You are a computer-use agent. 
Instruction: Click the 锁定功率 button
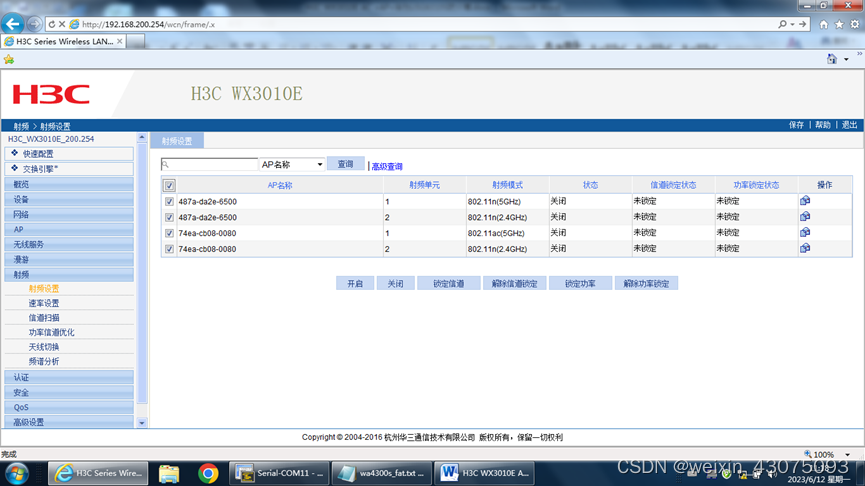coord(580,284)
